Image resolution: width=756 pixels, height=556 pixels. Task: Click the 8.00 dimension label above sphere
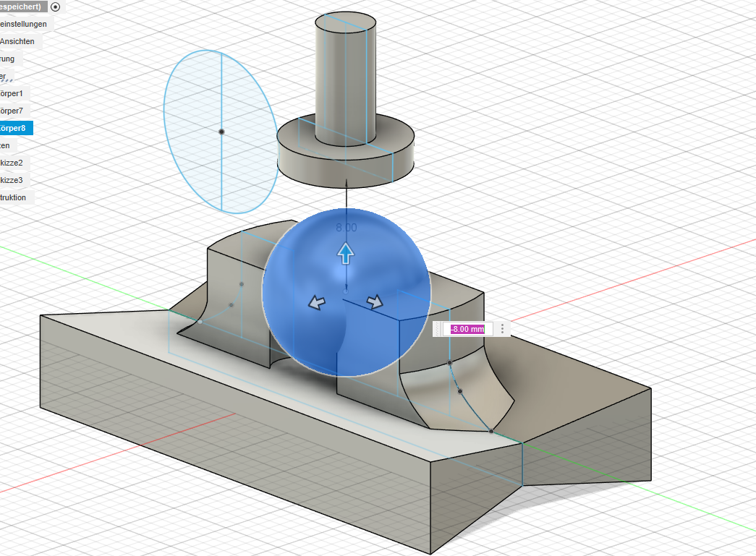347,227
